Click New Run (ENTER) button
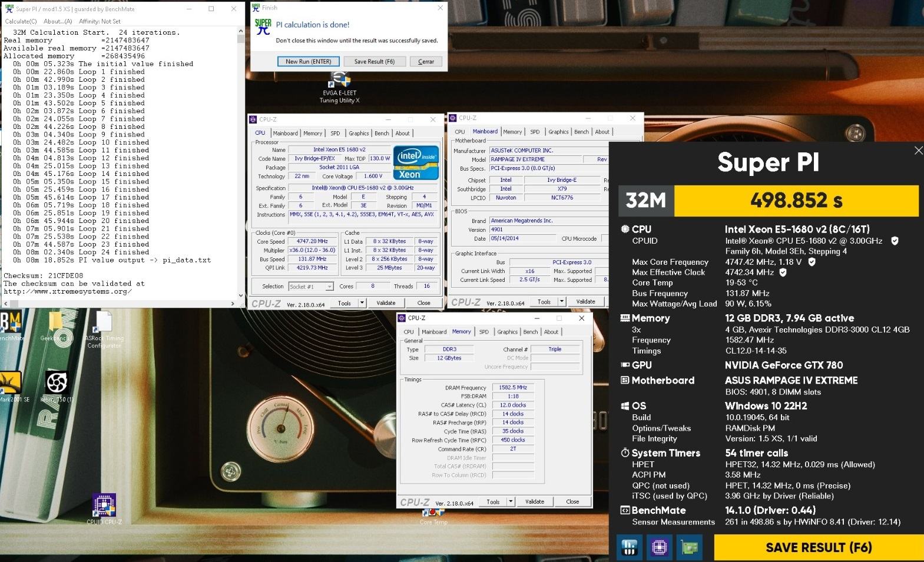924x562 pixels. (x=309, y=61)
